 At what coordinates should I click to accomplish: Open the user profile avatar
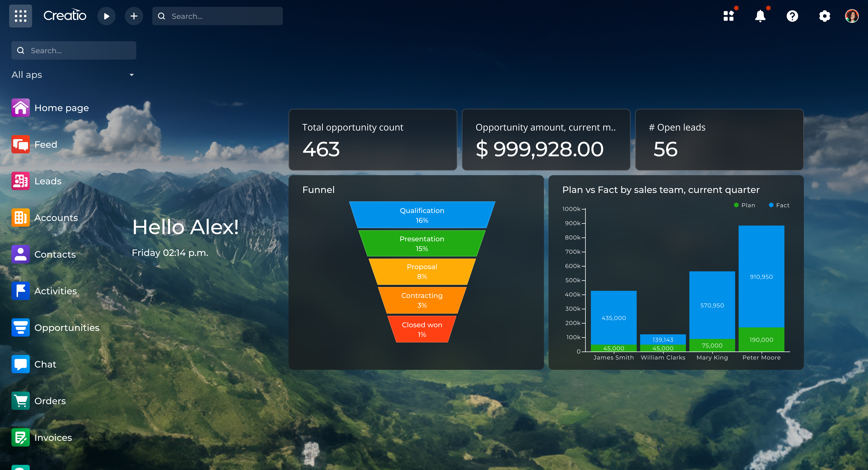tap(852, 16)
